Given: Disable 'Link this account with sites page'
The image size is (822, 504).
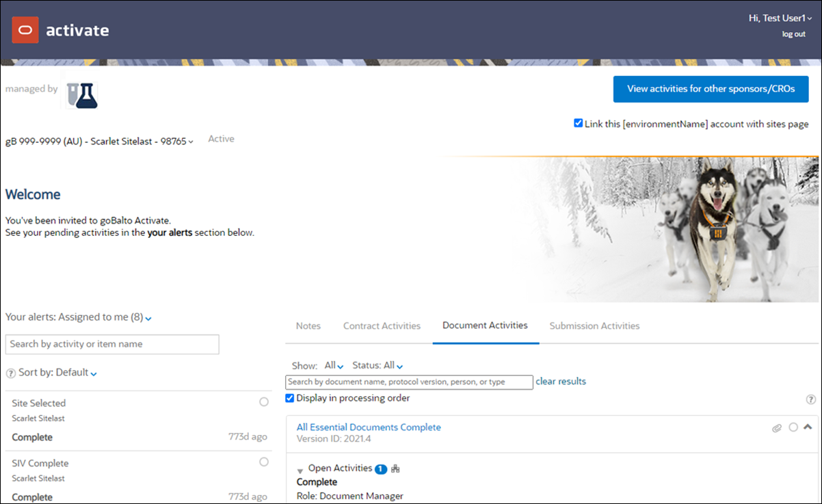Looking at the screenshot, I should pyautogui.click(x=578, y=123).
